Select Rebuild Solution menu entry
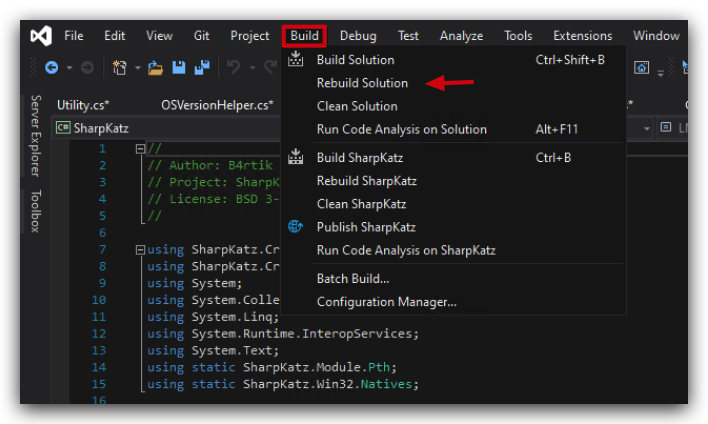The image size is (708, 424). point(453,83)
